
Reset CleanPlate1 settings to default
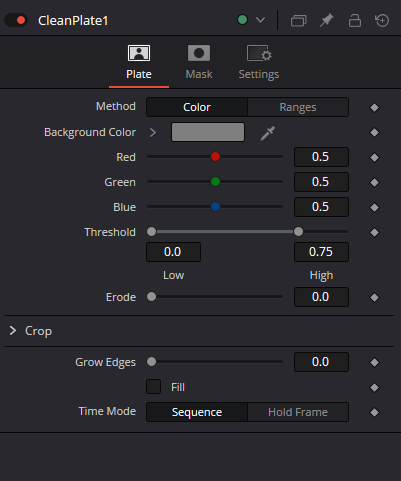point(382,20)
